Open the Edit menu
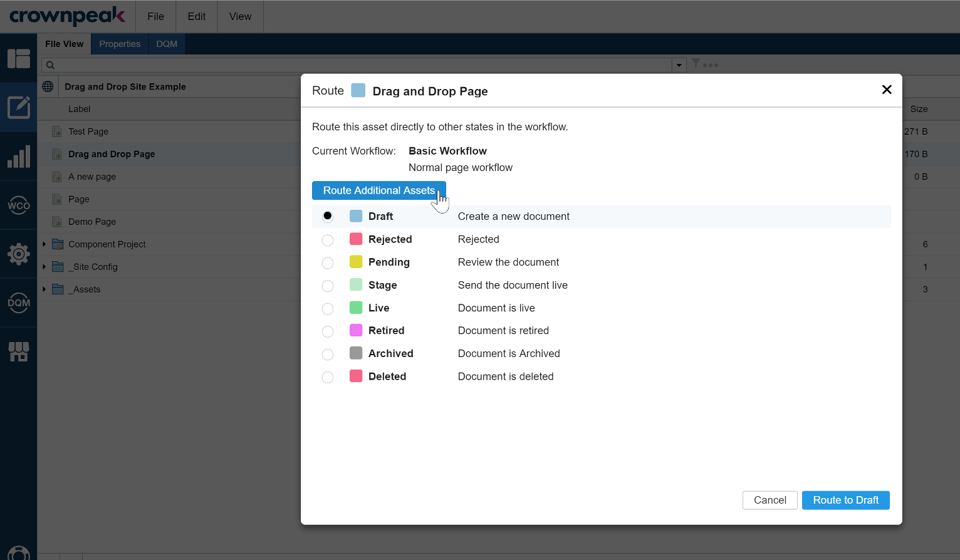The image size is (960, 560). (197, 16)
